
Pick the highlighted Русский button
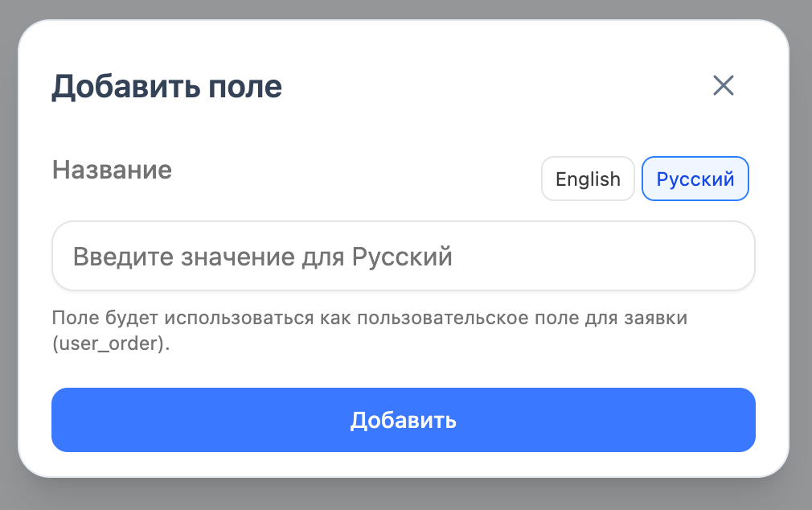[x=695, y=179]
